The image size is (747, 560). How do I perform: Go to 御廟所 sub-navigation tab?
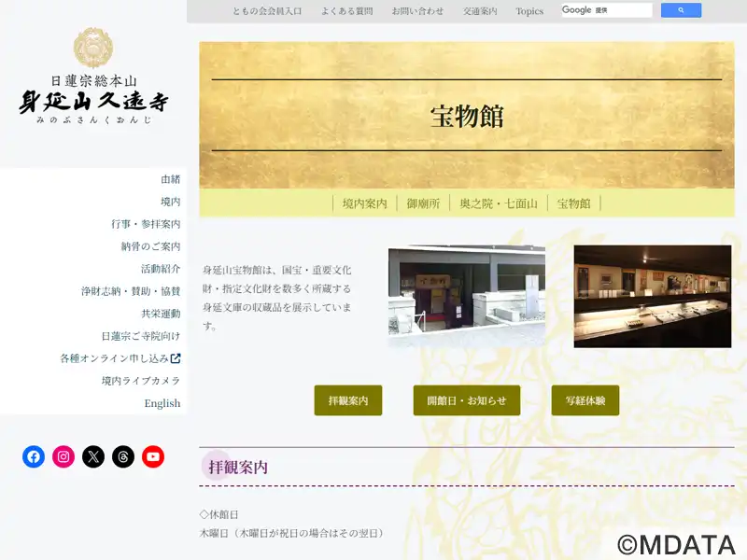coord(424,203)
